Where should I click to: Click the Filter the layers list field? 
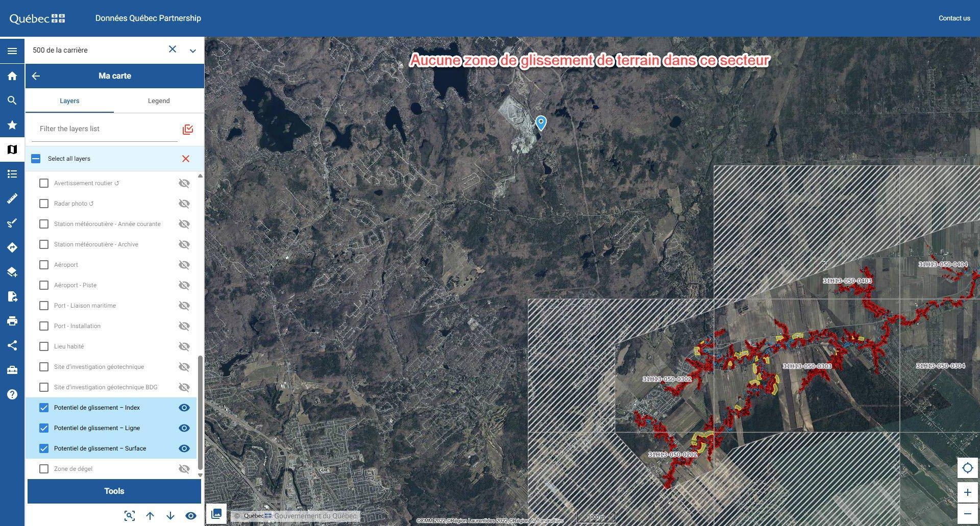pos(105,129)
